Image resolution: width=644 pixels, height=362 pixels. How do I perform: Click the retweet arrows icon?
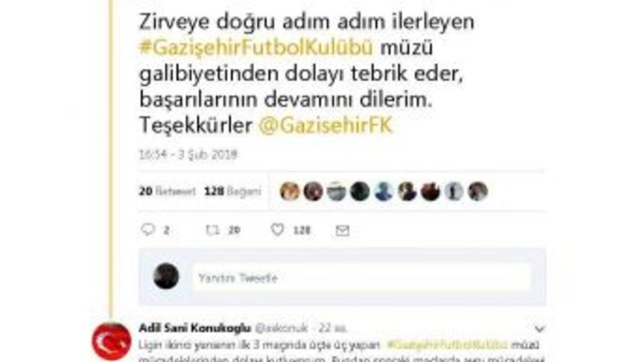pyautogui.click(x=212, y=230)
